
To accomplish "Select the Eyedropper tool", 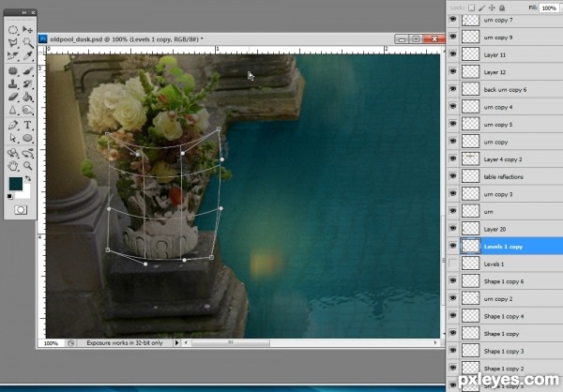I will [x=27, y=55].
